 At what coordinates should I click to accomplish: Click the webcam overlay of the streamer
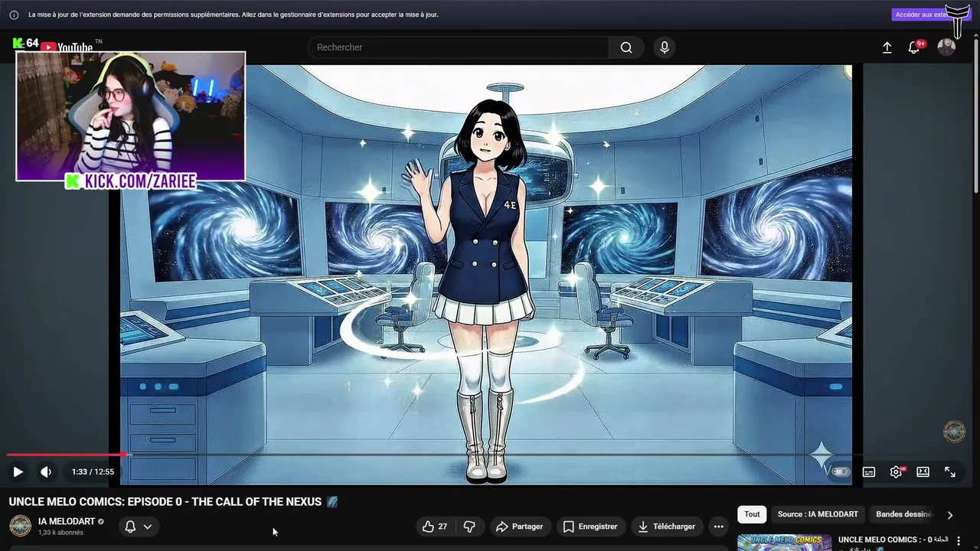click(131, 116)
